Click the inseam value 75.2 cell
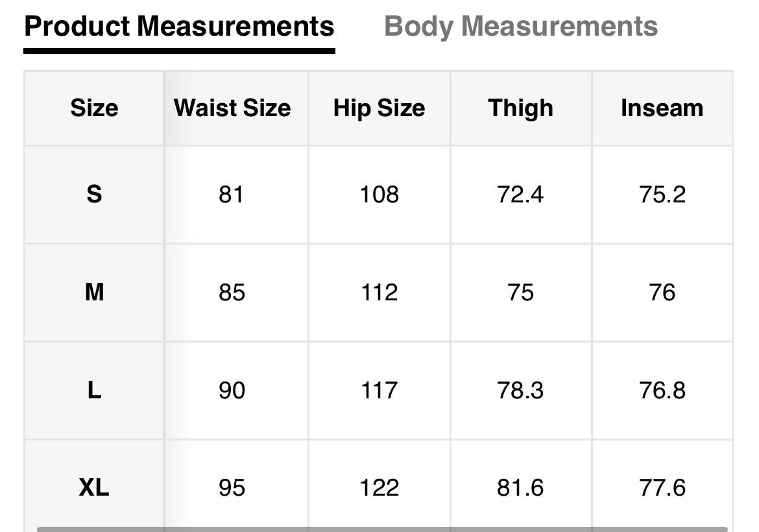The width and height of the screenshot is (759, 532). (x=662, y=194)
